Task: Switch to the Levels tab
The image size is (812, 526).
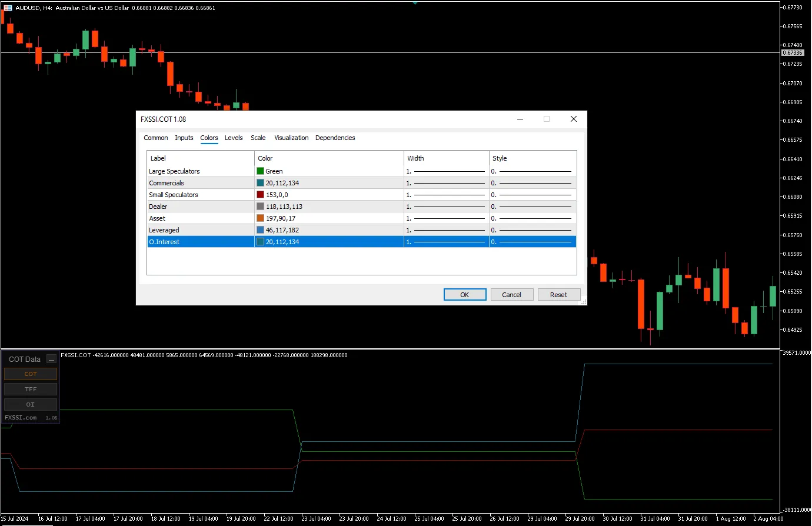Action: (x=234, y=138)
